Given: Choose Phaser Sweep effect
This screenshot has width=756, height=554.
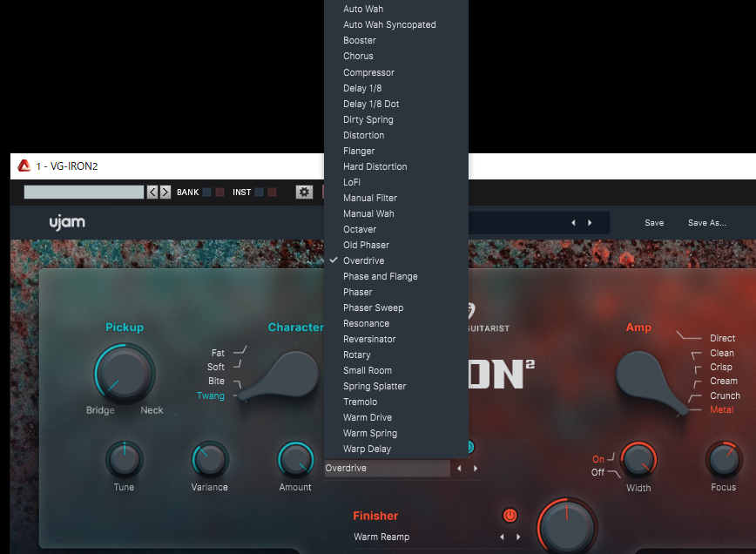Looking at the screenshot, I should click(395, 307).
